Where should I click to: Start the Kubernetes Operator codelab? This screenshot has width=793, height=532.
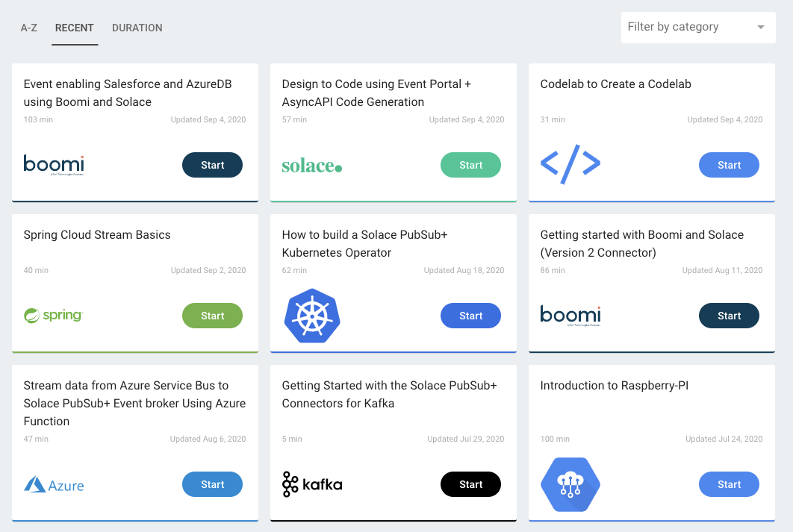[x=470, y=315]
